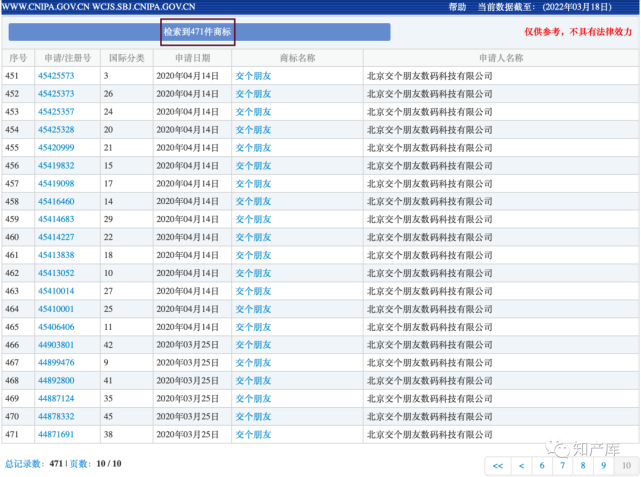Click the 仅供参考 disclaimer text

pyautogui.click(x=578, y=32)
